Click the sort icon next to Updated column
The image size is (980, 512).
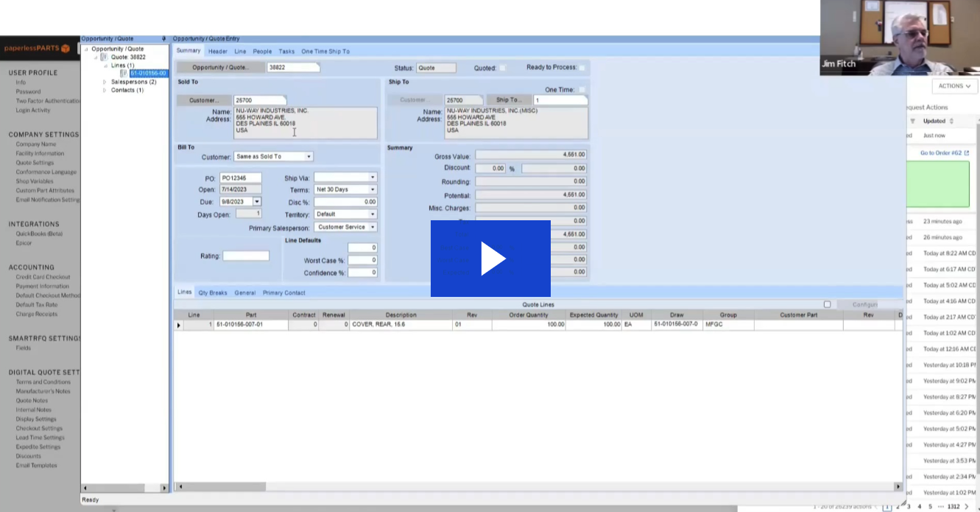coord(951,121)
